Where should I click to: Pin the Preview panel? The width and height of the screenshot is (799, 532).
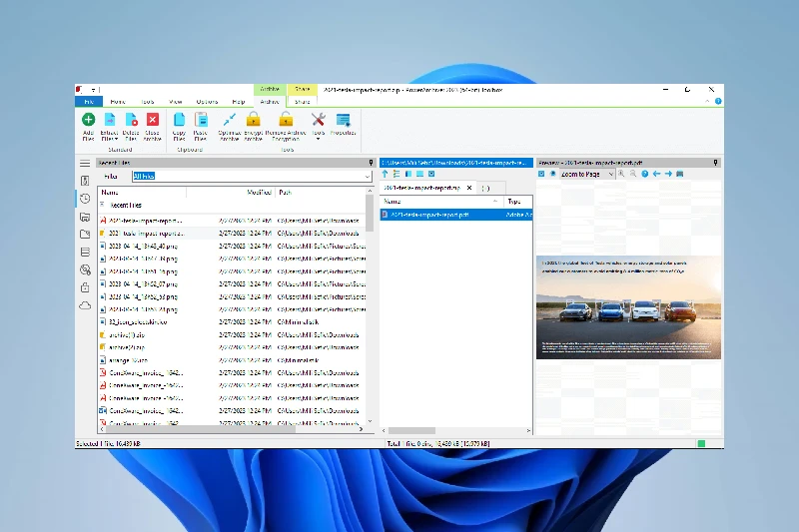(x=715, y=163)
